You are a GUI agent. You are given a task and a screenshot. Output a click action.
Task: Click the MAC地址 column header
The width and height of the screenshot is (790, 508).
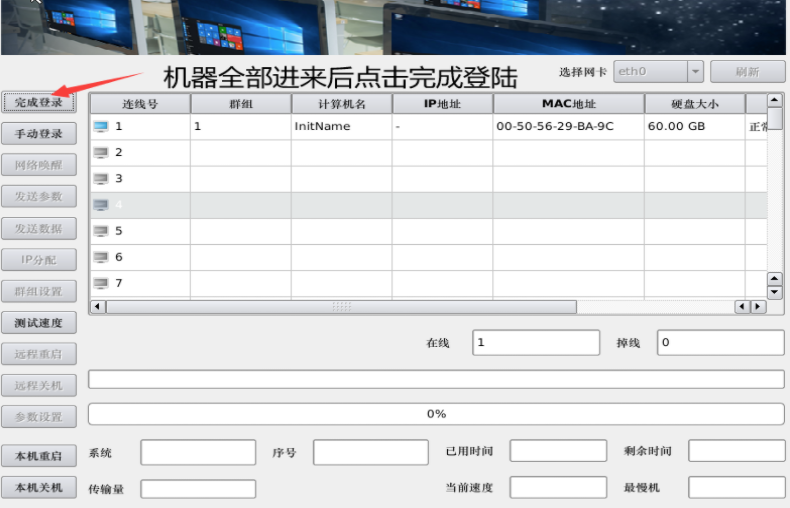(568, 103)
